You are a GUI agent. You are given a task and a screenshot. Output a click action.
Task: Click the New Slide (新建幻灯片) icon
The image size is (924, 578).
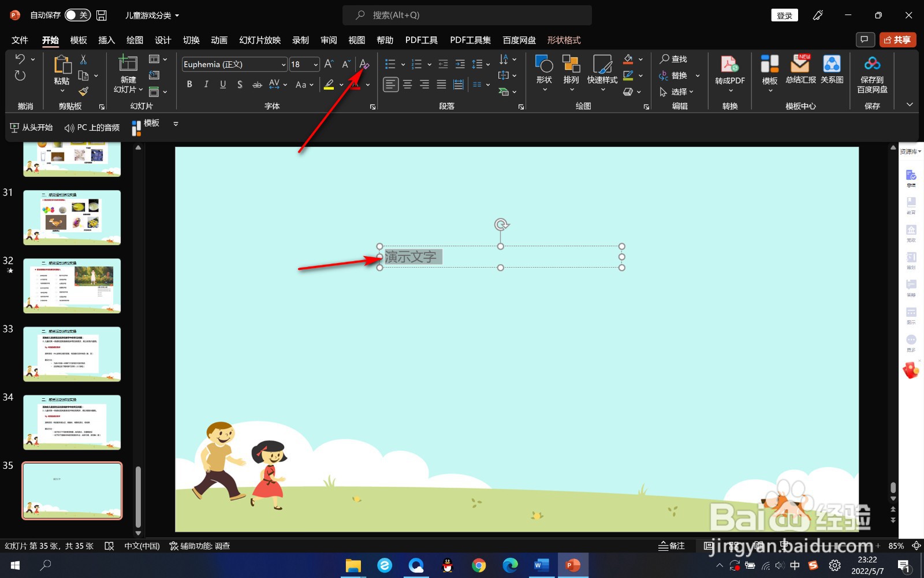(x=128, y=64)
